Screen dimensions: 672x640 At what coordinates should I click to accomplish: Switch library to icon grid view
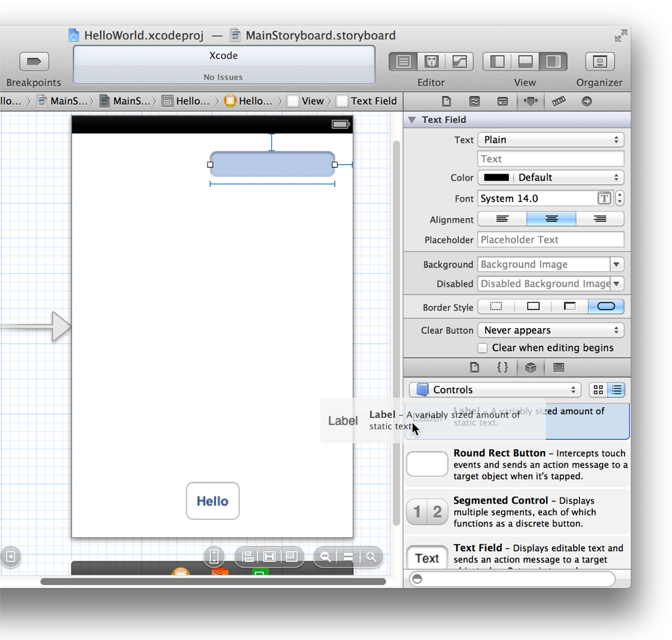(x=598, y=390)
